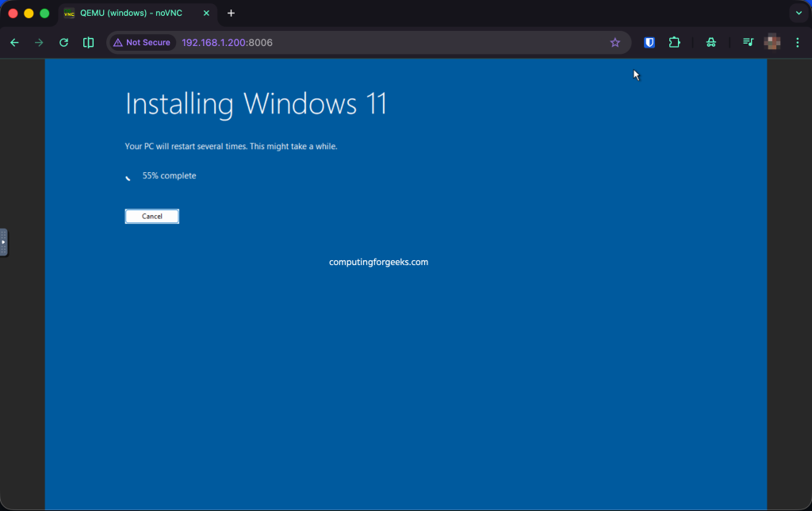Cancel the Windows 11 installation
Viewport: 812px width, 511px height.
point(151,216)
